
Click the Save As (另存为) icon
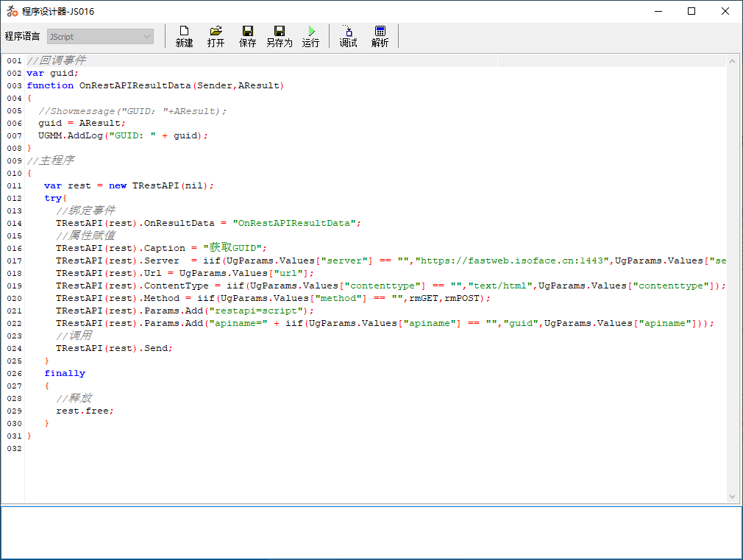click(279, 37)
